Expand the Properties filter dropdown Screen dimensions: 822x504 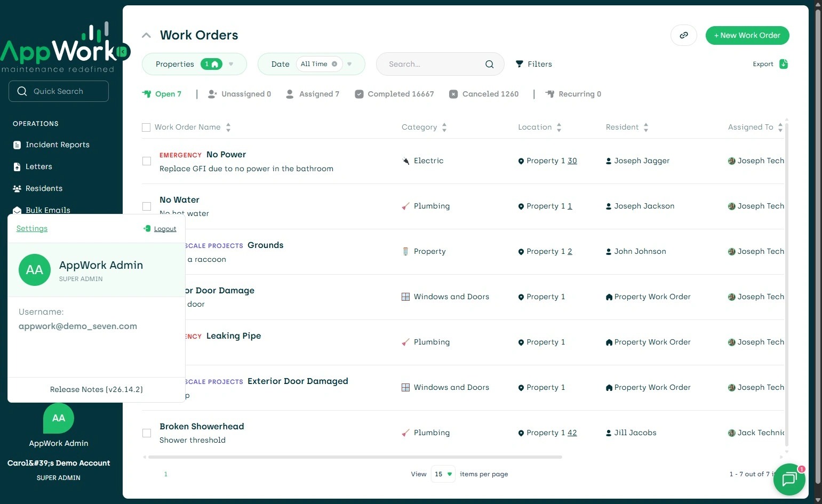(231, 64)
